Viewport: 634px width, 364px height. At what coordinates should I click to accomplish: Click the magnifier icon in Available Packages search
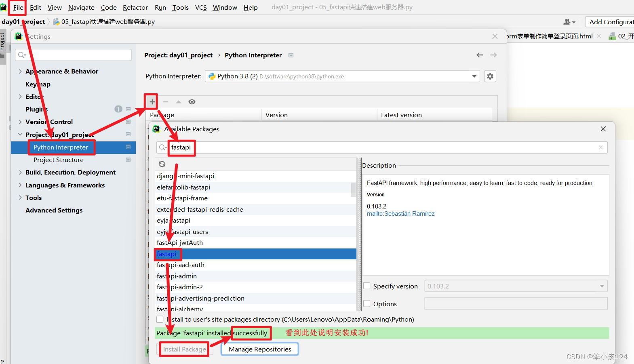coord(162,147)
